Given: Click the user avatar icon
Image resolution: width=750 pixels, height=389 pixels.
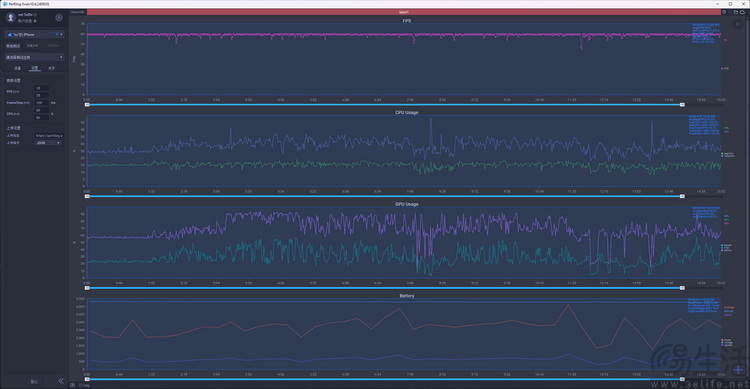Looking at the screenshot, I should point(11,18).
